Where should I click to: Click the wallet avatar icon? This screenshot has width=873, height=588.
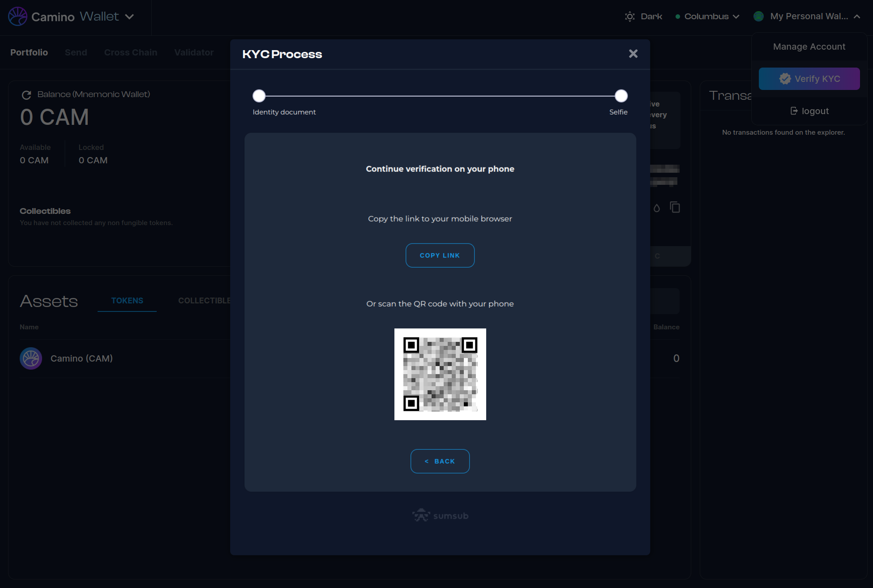pyautogui.click(x=758, y=17)
